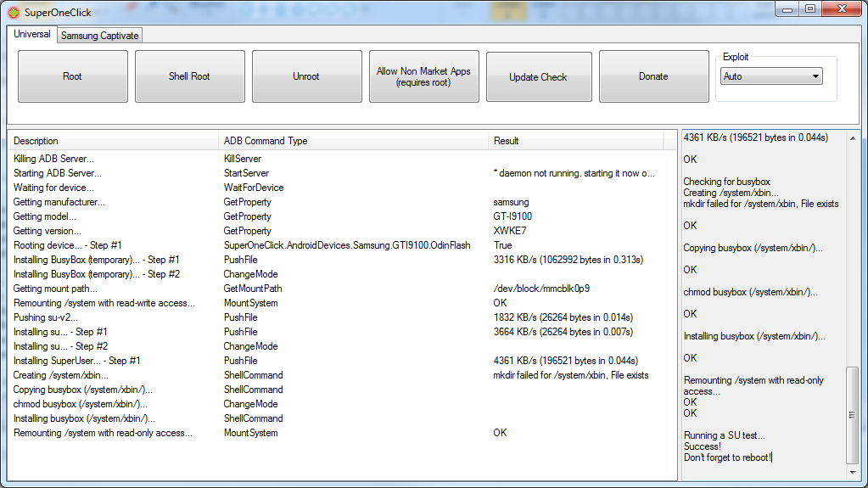Click the 'samsung' result cell
The width and height of the screenshot is (868, 488).
pyautogui.click(x=511, y=202)
